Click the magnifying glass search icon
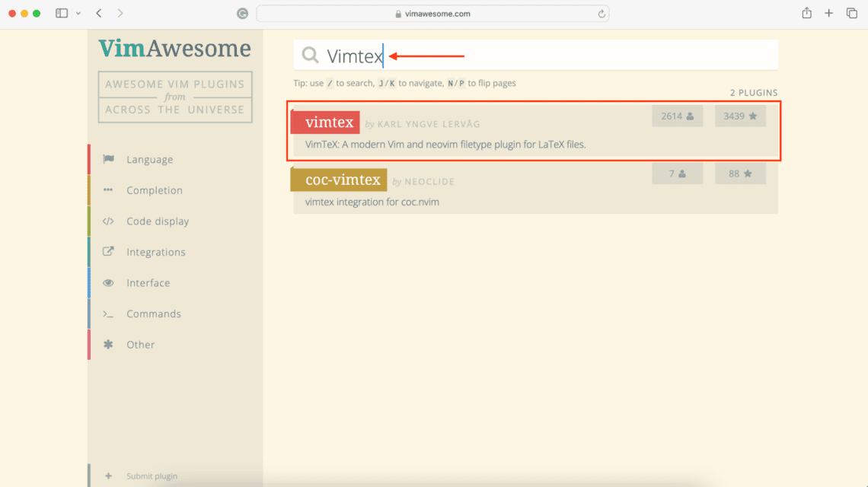The width and height of the screenshot is (868, 487). [x=309, y=54]
